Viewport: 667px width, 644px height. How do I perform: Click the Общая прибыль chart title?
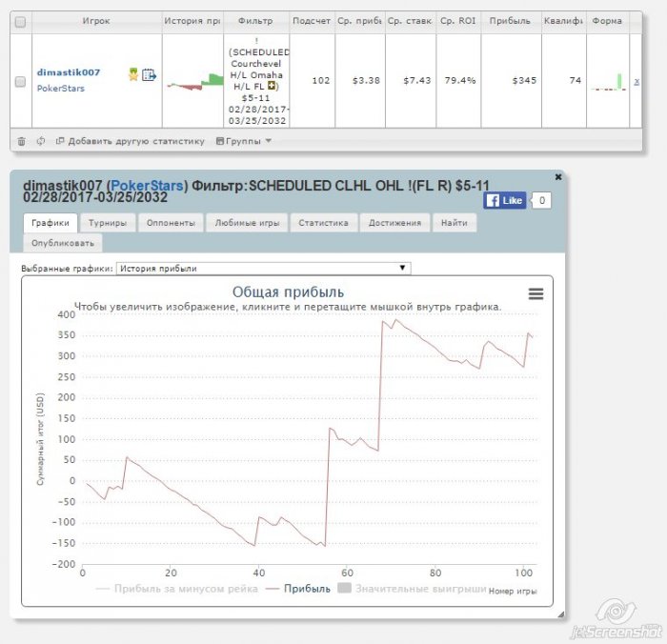tap(288, 292)
